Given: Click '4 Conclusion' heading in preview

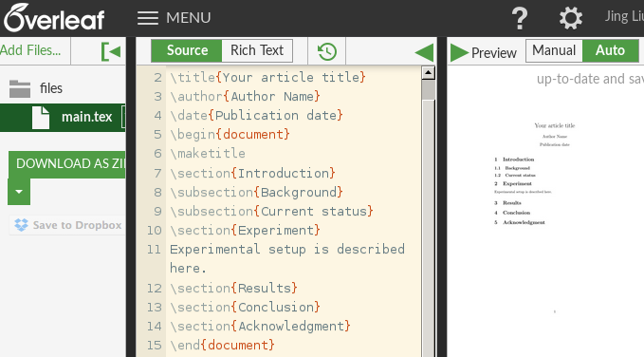Looking at the screenshot, I should coord(512,213).
